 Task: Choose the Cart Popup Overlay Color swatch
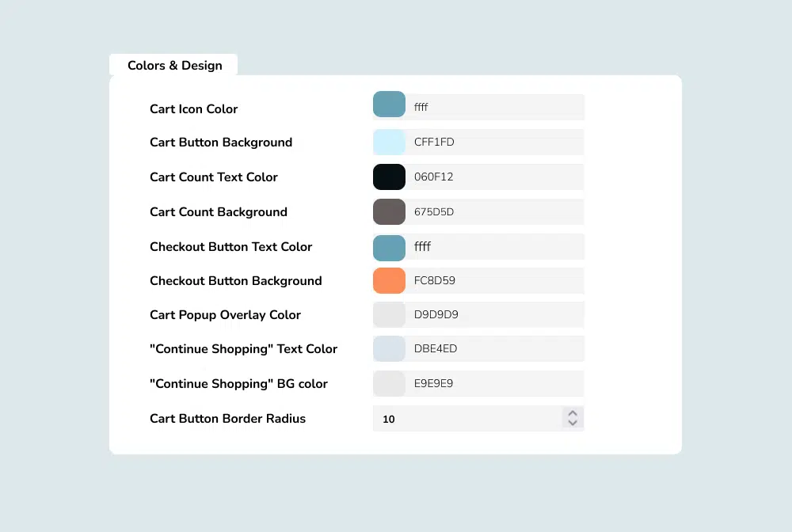tap(389, 314)
